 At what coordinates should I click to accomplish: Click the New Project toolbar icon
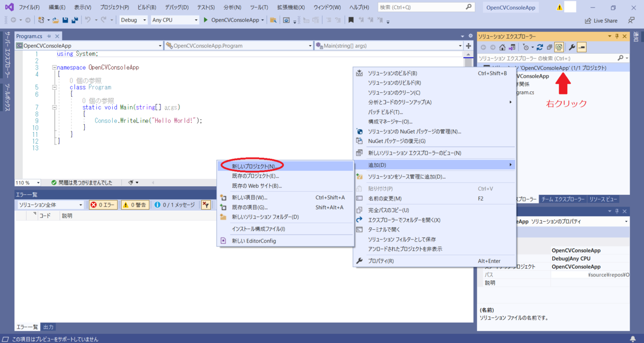(x=42, y=20)
